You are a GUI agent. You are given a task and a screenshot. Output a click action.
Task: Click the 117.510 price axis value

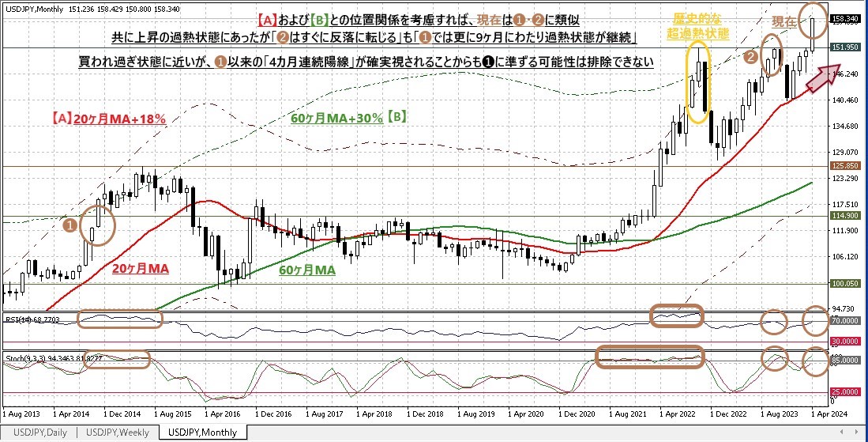[845, 204]
